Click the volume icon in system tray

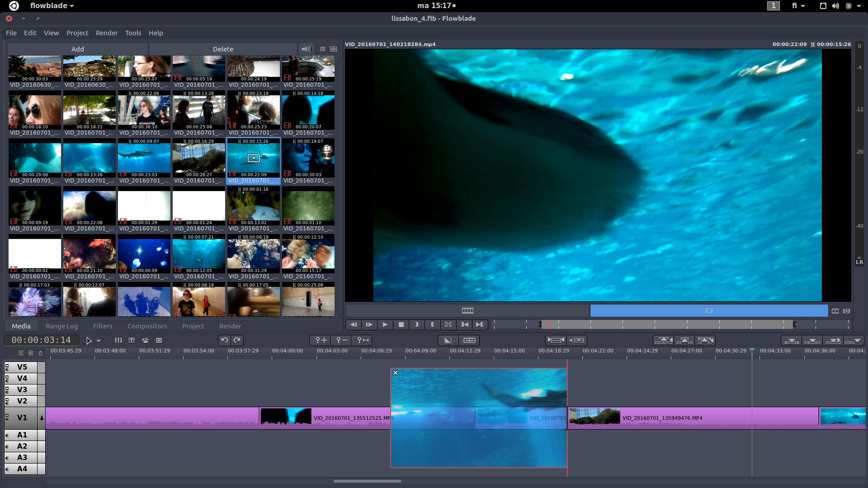tap(835, 6)
